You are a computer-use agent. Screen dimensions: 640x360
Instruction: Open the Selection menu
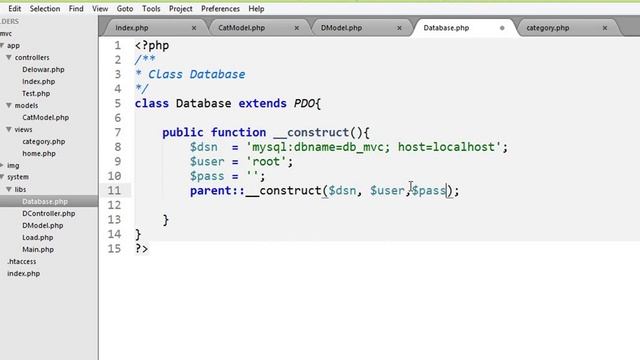click(x=45, y=9)
